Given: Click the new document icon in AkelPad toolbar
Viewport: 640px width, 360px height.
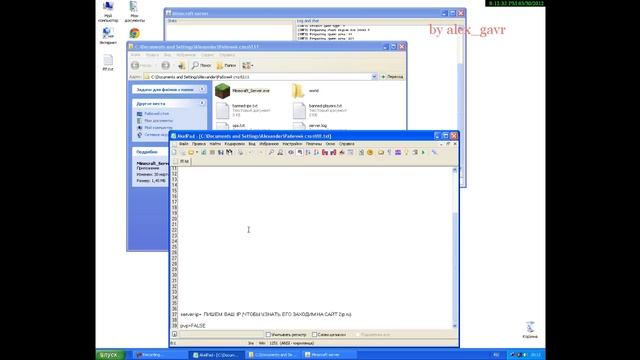Looking at the screenshot, I should [x=174, y=152].
